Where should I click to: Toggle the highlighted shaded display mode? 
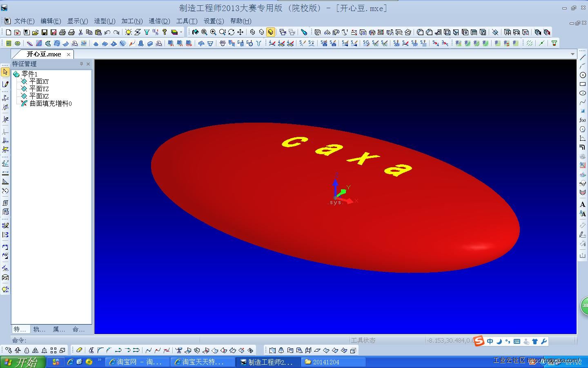point(271,32)
